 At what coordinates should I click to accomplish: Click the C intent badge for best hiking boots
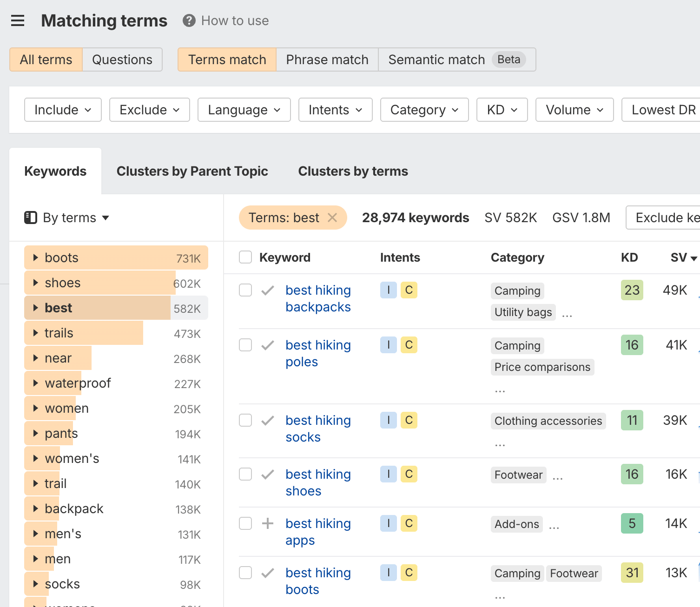pos(409,573)
